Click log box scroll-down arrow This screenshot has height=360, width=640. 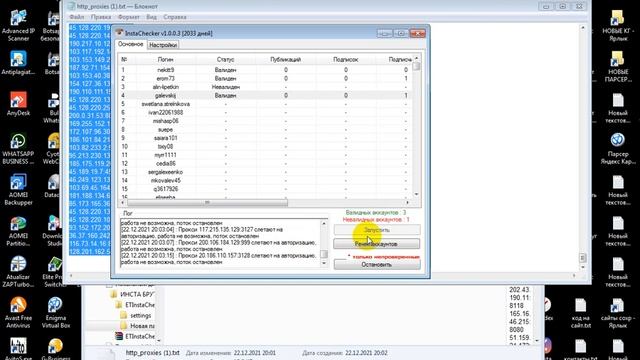pyautogui.click(x=324, y=263)
